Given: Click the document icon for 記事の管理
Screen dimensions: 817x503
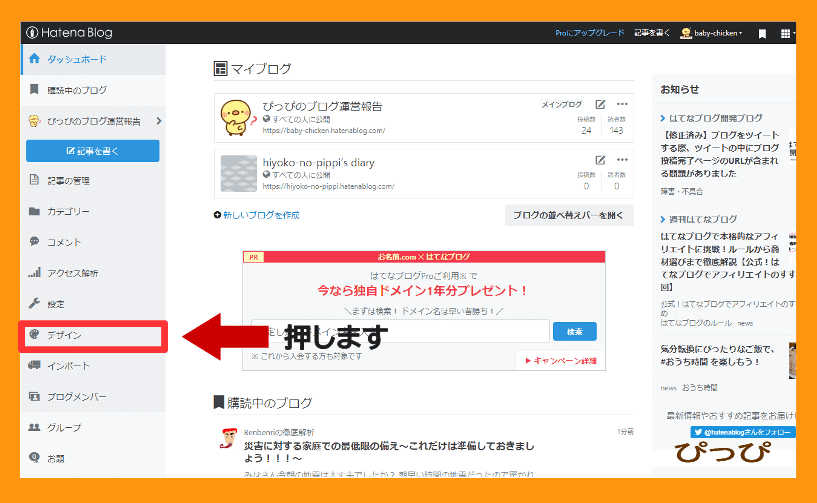Looking at the screenshot, I should coord(34,180).
